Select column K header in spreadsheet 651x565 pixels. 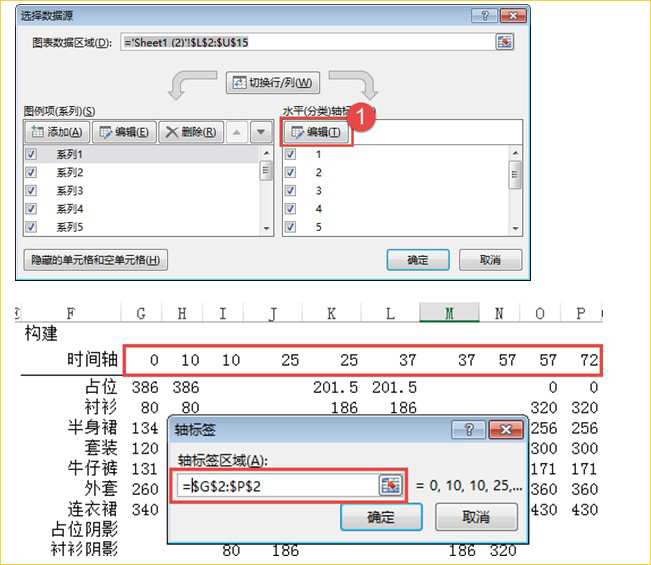[x=332, y=313]
